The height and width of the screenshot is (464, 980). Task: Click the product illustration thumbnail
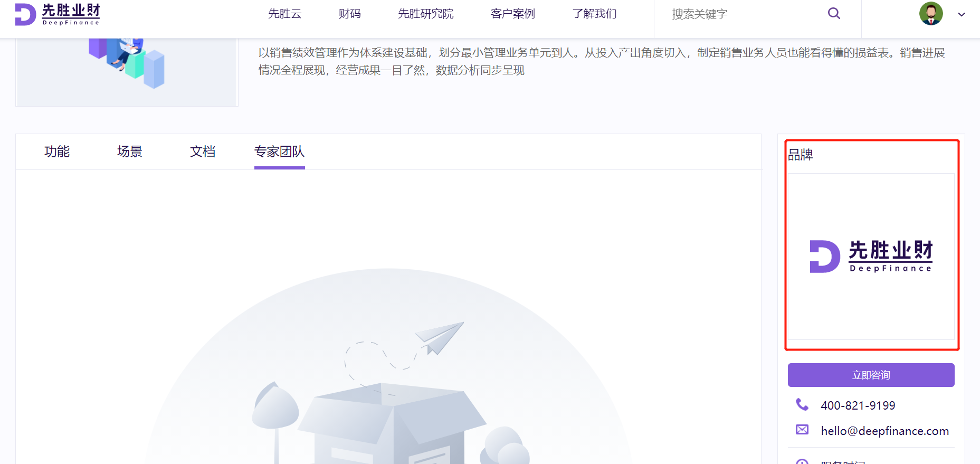click(x=127, y=72)
